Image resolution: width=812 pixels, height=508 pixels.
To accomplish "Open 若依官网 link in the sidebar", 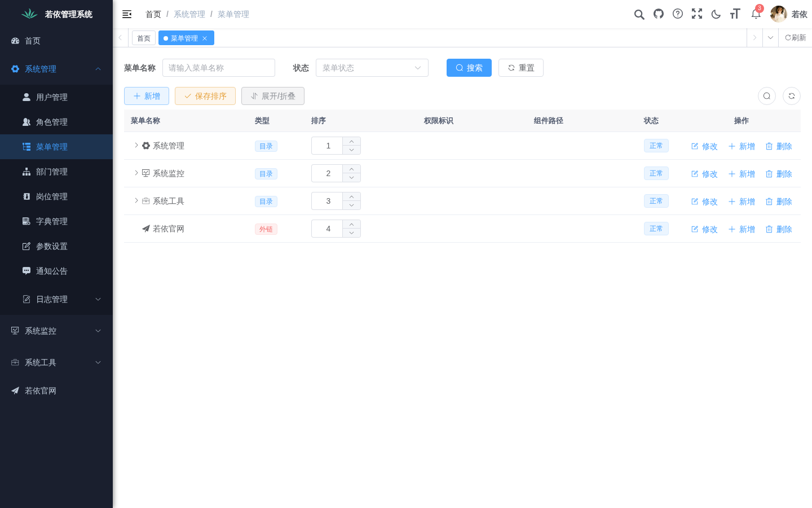I will tap(56, 391).
